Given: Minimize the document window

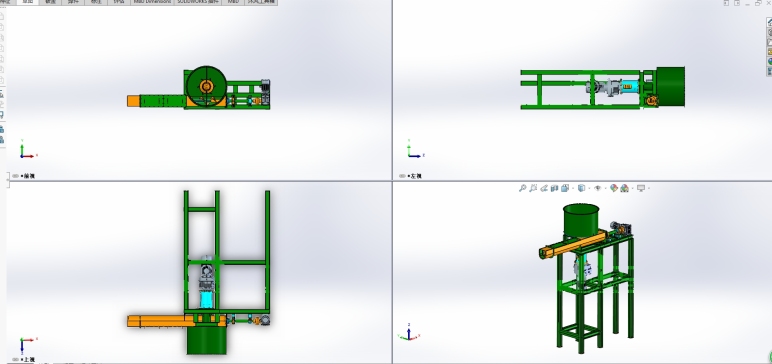Looking at the screenshot, I should [747, 4].
